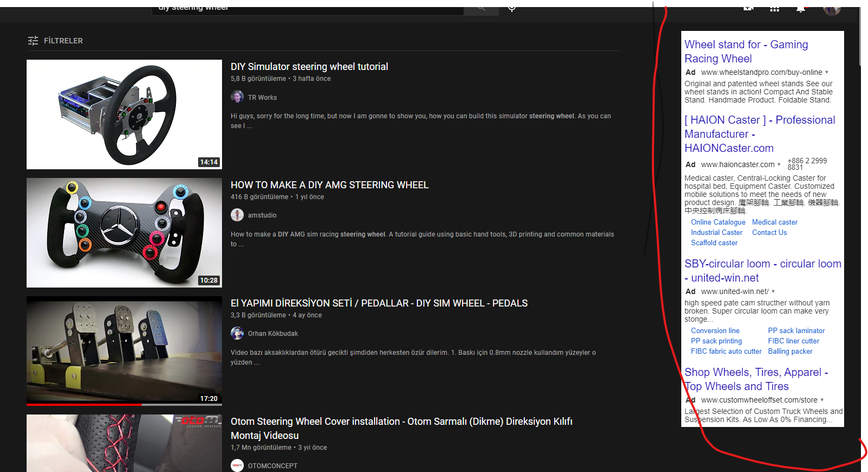Focus the 'diy steering wheel' search field

pos(308,10)
